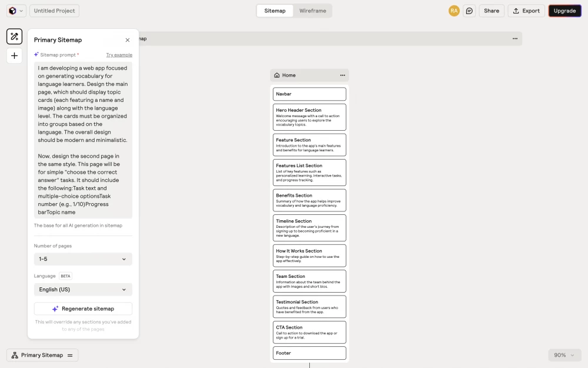588x368 pixels.
Task: Select the AI generate tool in sidebar
Action: [x=14, y=36]
